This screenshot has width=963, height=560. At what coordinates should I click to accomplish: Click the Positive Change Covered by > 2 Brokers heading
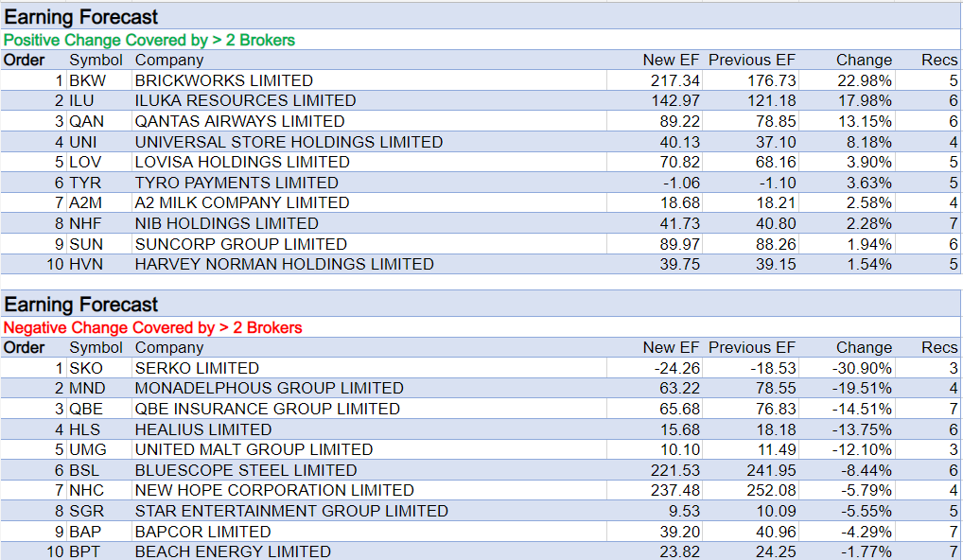coord(149,40)
